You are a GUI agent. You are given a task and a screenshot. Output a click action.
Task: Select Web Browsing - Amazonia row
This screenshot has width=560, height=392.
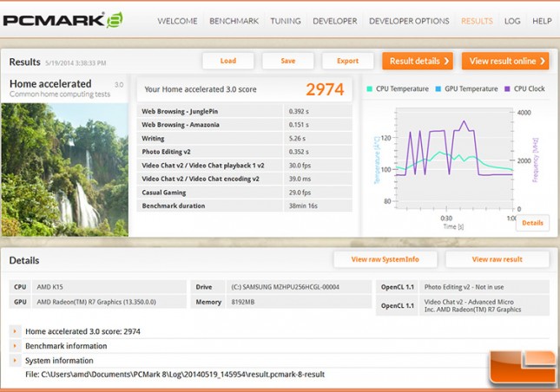[245, 125]
